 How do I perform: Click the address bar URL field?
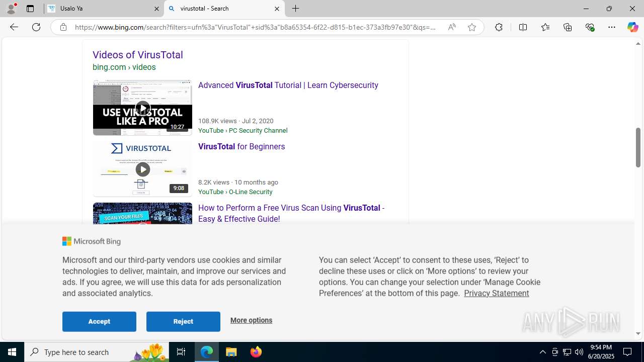pos(256,27)
